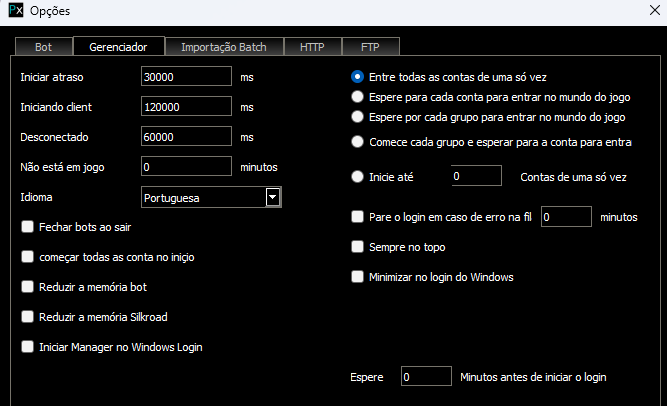Click the Espere minutes input box
The image size is (667, 406).
pyautogui.click(x=426, y=377)
